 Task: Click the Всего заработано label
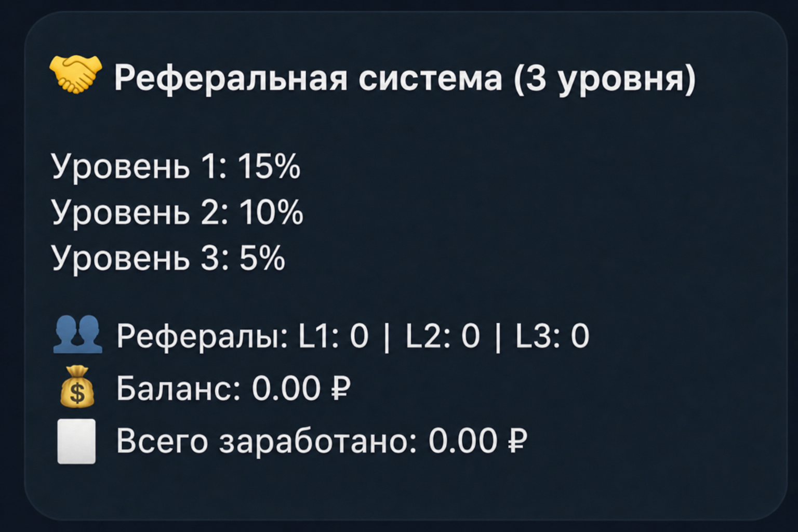point(267,442)
